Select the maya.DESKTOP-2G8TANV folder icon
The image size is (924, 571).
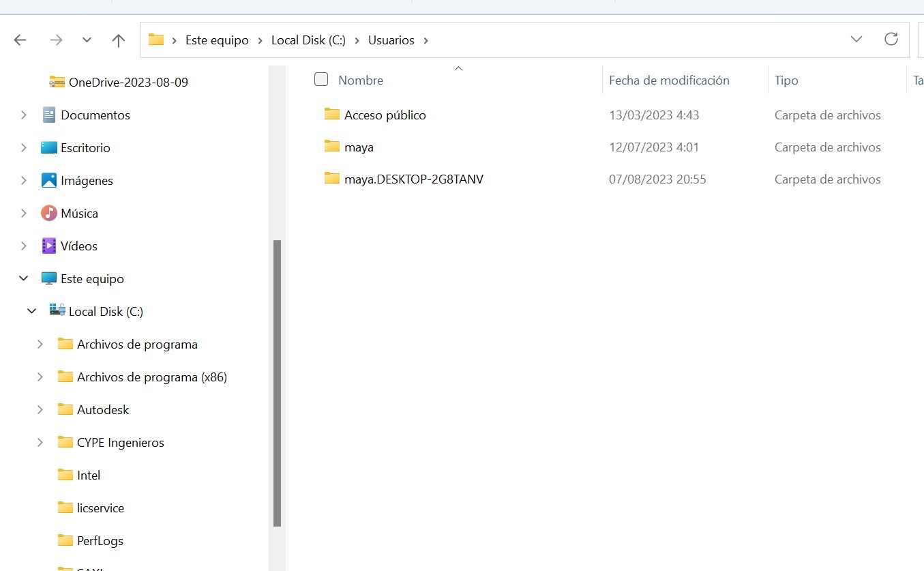[x=332, y=178]
